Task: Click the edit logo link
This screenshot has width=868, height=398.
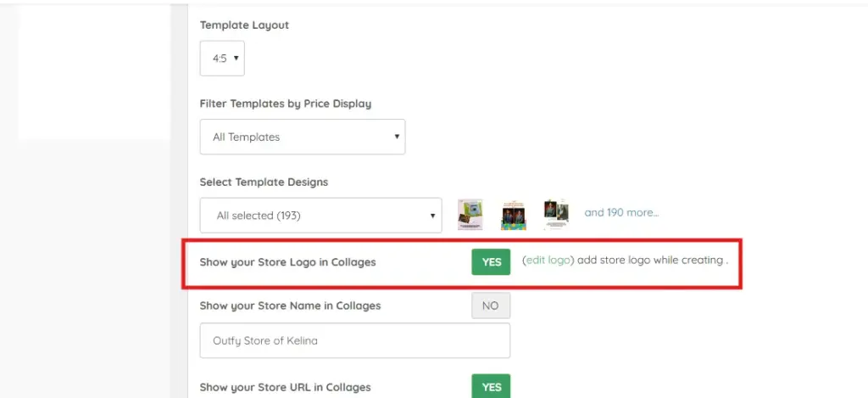Action: (548, 261)
